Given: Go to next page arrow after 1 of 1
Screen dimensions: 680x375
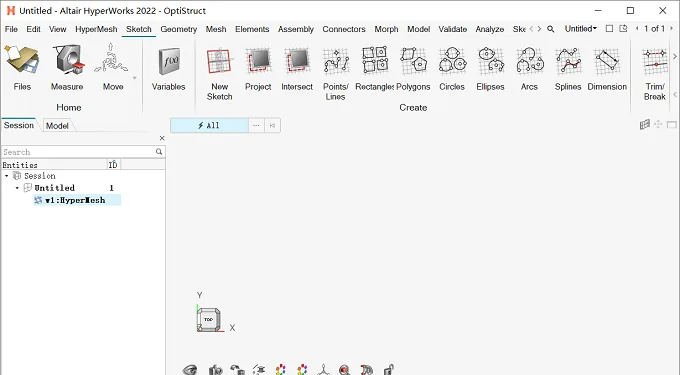Looking at the screenshot, I should point(672,29).
